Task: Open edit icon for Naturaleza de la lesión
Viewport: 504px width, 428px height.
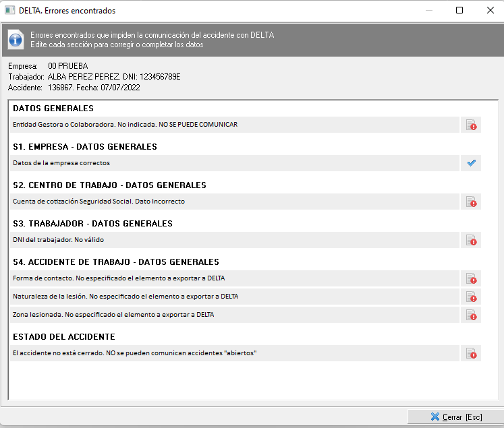Action: 471,297
